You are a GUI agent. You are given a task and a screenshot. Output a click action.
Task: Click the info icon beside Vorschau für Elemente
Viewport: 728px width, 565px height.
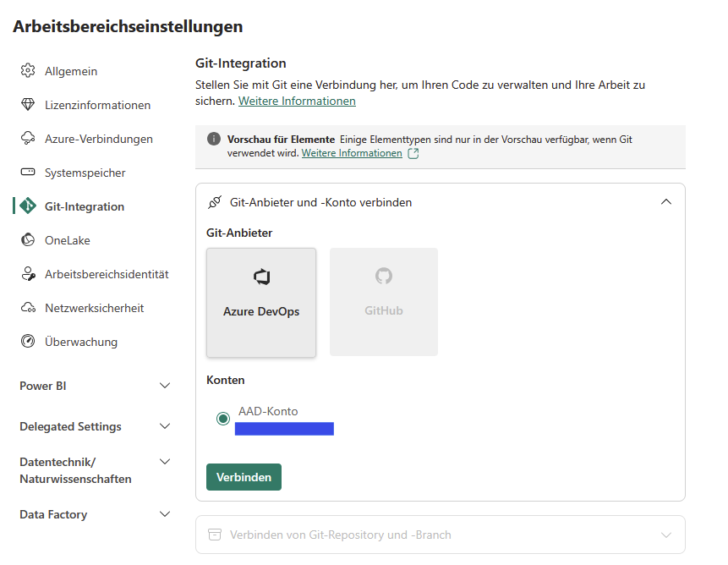(x=214, y=139)
